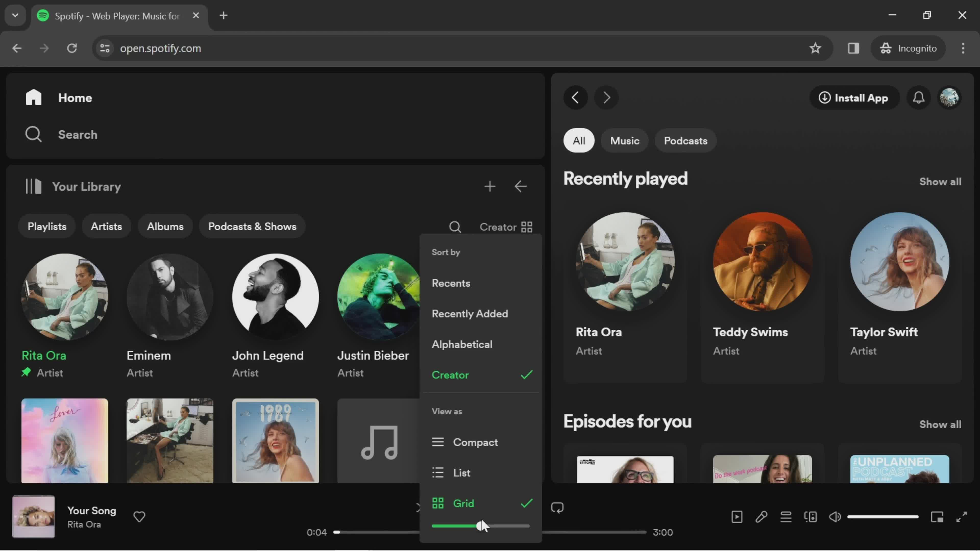
Task: Go back with the left chevron
Action: (x=575, y=98)
